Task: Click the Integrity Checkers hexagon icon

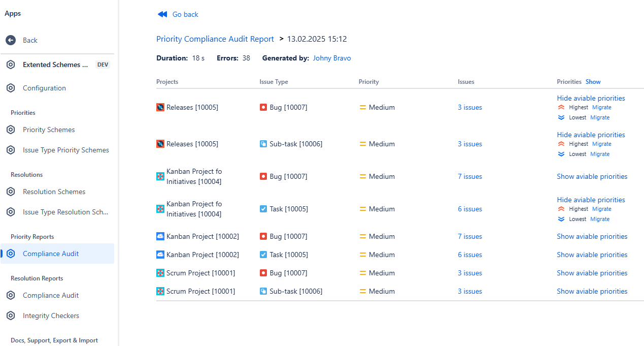Action: [11, 316]
